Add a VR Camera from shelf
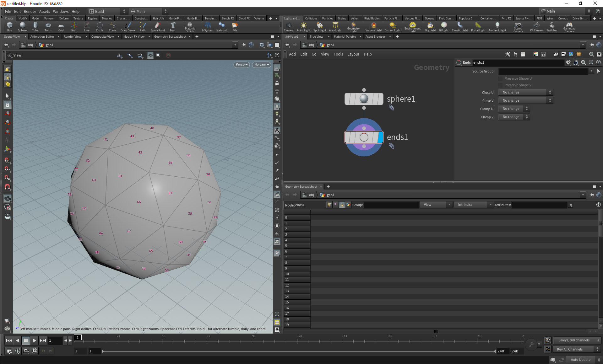Viewport: 603px width, 364px height. pyautogui.click(x=537, y=27)
